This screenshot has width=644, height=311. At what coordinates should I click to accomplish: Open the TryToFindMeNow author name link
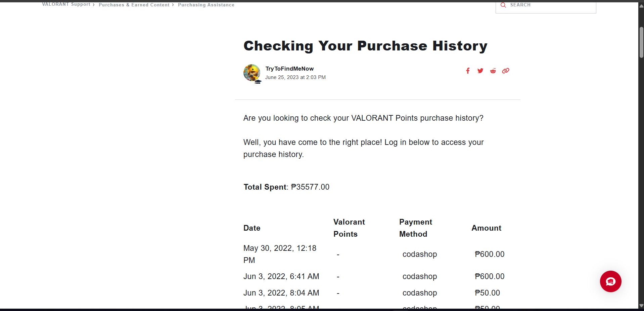pyautogui.click(x=289, y=69)
